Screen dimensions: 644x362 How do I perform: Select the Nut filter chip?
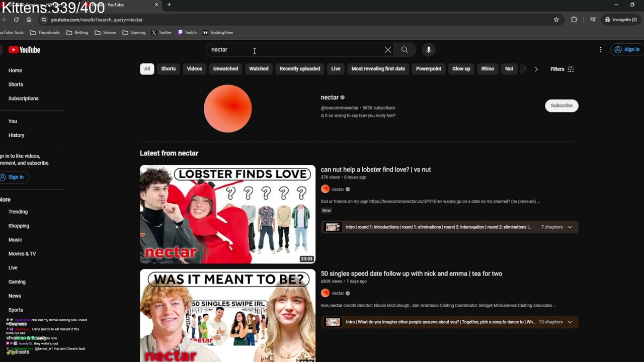(x=509, y=69)
